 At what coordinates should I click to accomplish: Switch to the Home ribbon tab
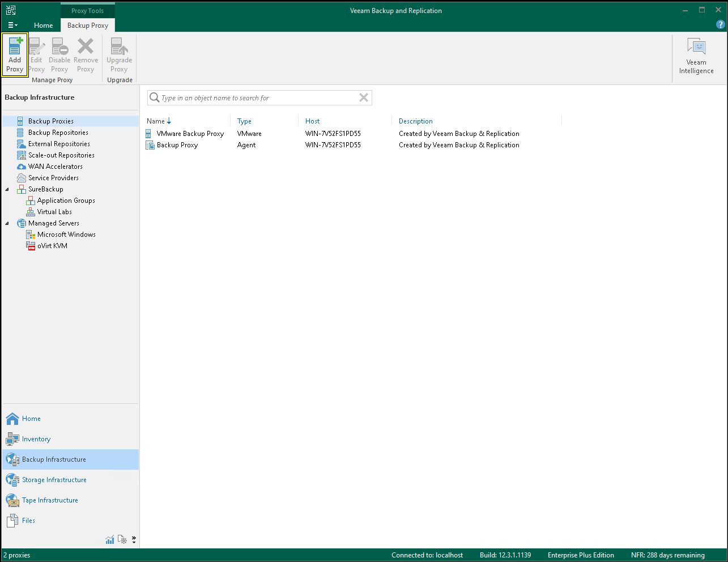[x=43, y=25]
